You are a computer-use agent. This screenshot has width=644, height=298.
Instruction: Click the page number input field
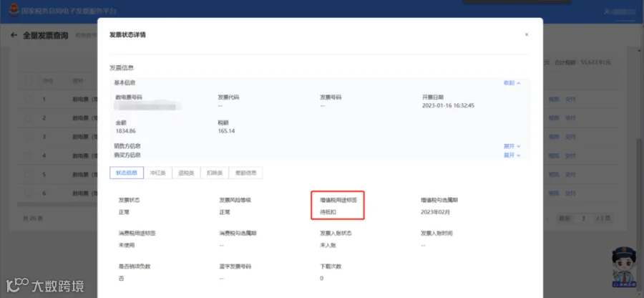click(x=583, y=218)
